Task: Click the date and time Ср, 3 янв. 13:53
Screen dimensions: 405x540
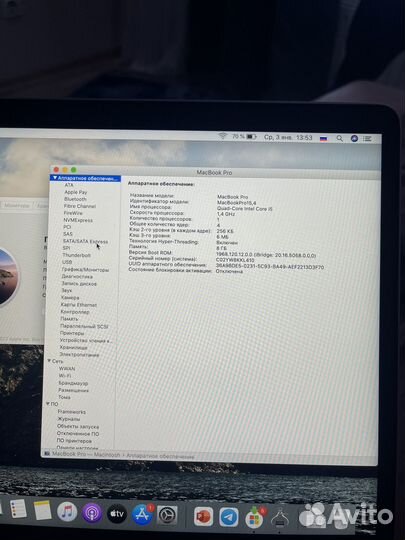Action: coord(288,137)
